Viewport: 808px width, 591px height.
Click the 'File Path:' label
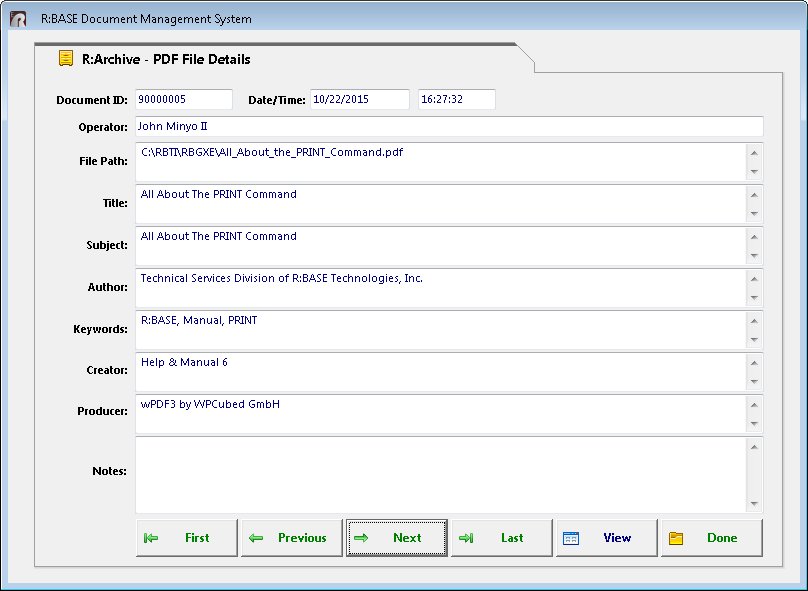pyautogui.click(x=103, y=161)
